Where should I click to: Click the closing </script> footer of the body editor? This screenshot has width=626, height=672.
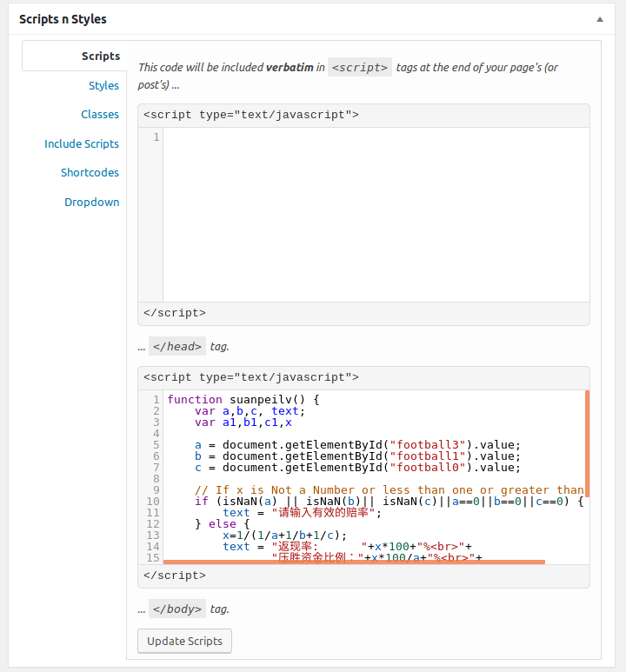coord(363,576)
